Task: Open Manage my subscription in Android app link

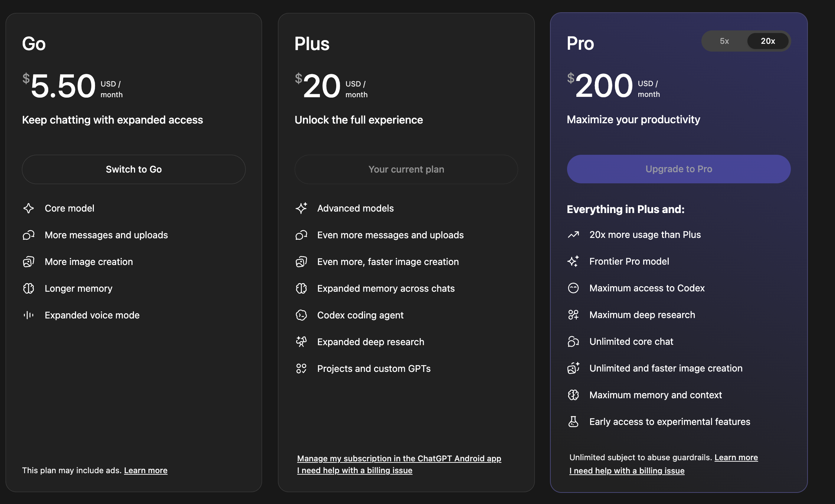Action: tap(399, 458)
